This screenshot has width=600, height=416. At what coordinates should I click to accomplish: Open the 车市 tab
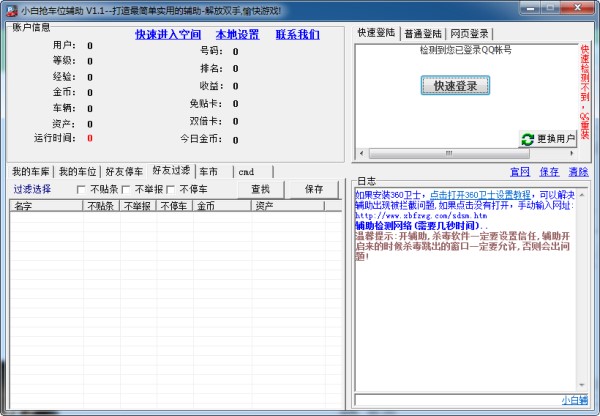click(215, 172)
